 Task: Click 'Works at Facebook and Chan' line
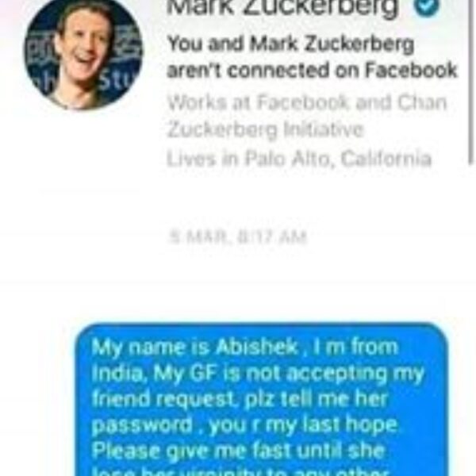tap(307, 102)
